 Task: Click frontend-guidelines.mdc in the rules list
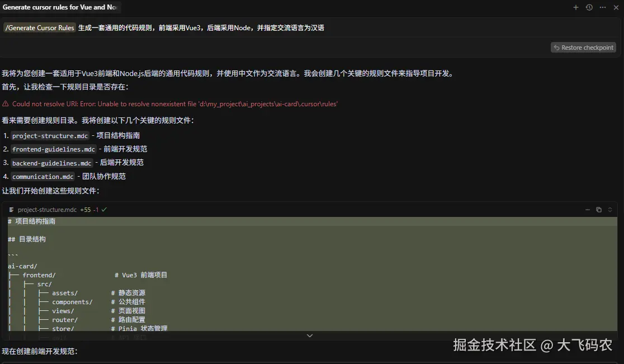coord(53,149)
